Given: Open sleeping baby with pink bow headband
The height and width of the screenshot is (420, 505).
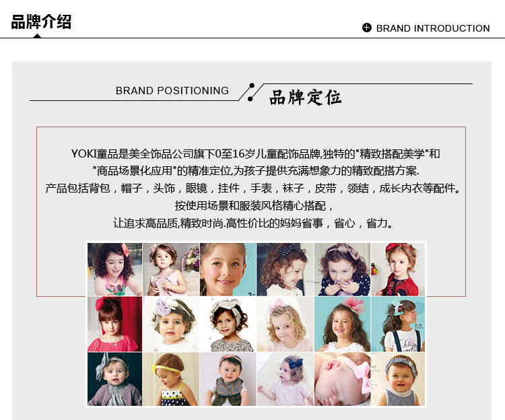Looking at the screenshot, I should [x=342, y=379].
